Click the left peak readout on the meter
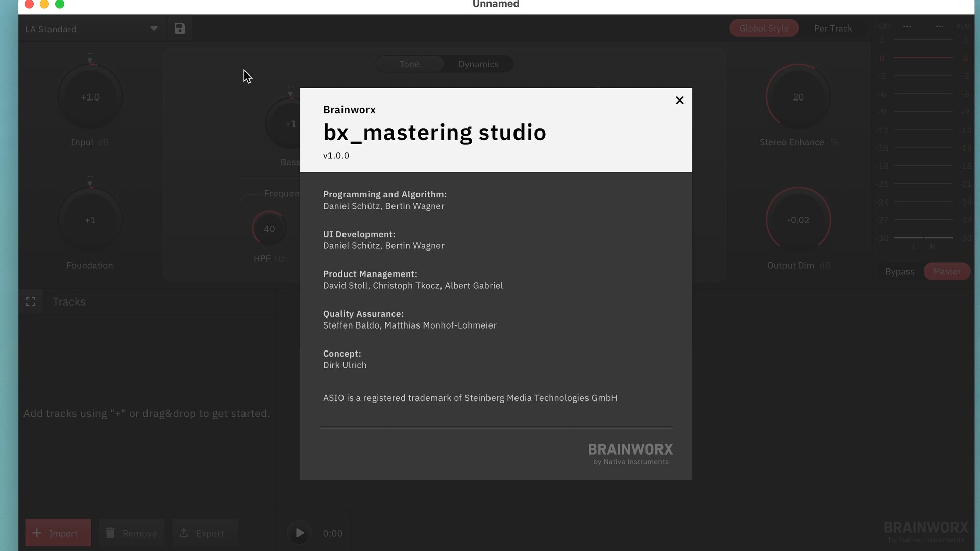Viewport: 980px width, 551px height. point(907,26)
